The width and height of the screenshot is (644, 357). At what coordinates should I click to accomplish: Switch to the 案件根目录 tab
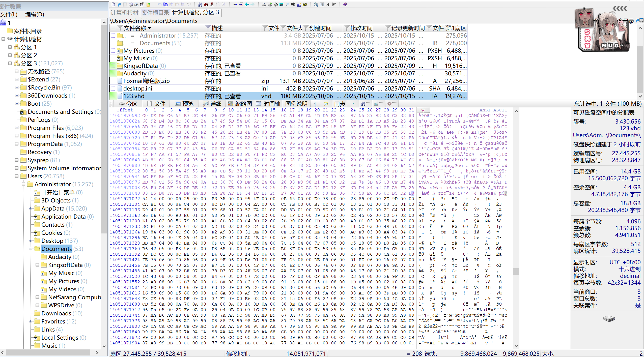click(x=155, y=13)
